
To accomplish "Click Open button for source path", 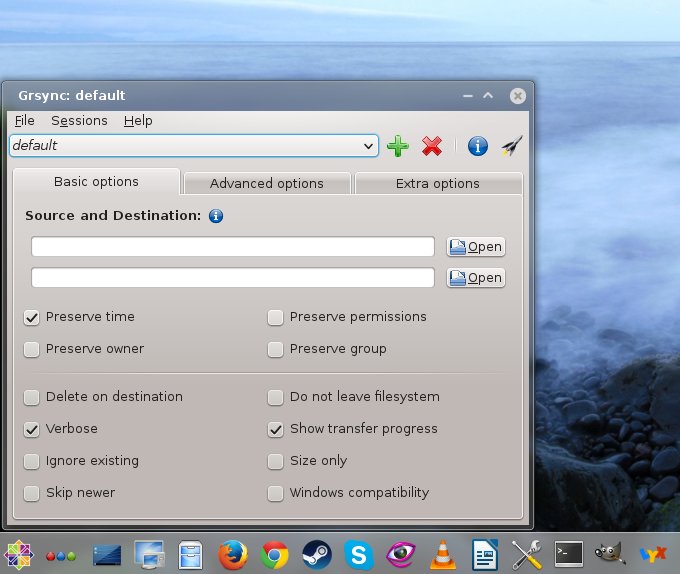I will pyautogui.click(x=476, y=247).
